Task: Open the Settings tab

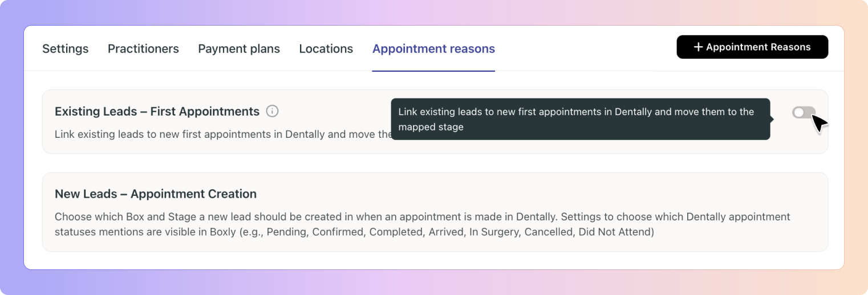Action: 65,49
